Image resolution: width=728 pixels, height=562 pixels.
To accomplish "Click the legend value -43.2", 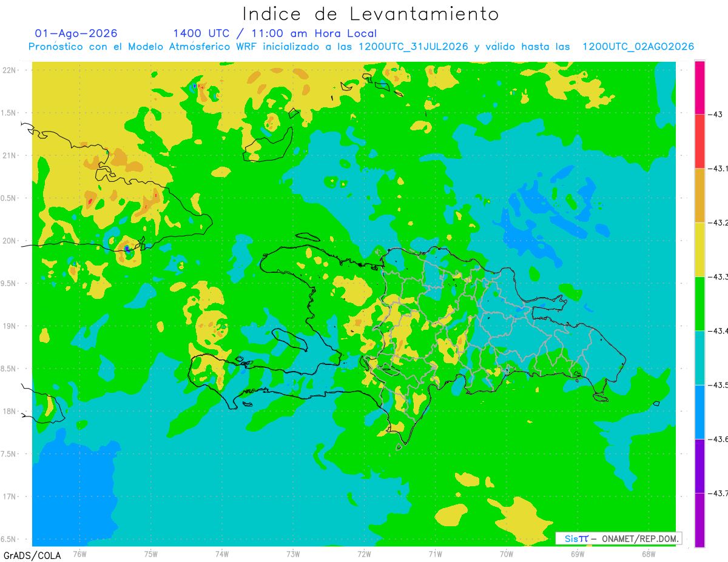I will [x=718, y=222].
